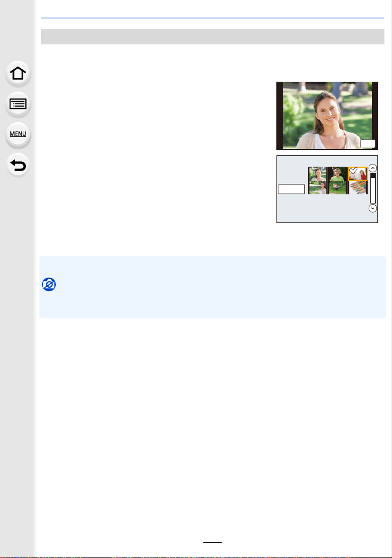
Task: Select the woman portrait thumbnail
Action: pos(317,174)
